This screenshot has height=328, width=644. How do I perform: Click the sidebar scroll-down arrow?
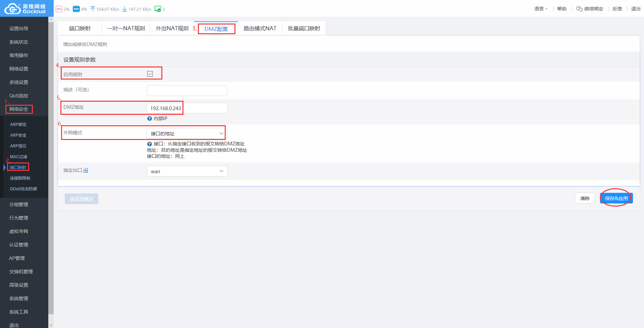pos(51,325)
